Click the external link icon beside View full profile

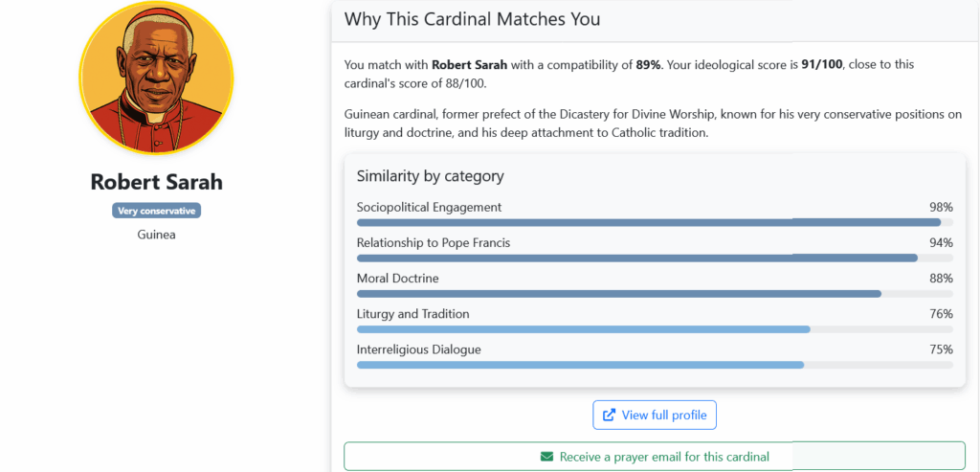609,416
